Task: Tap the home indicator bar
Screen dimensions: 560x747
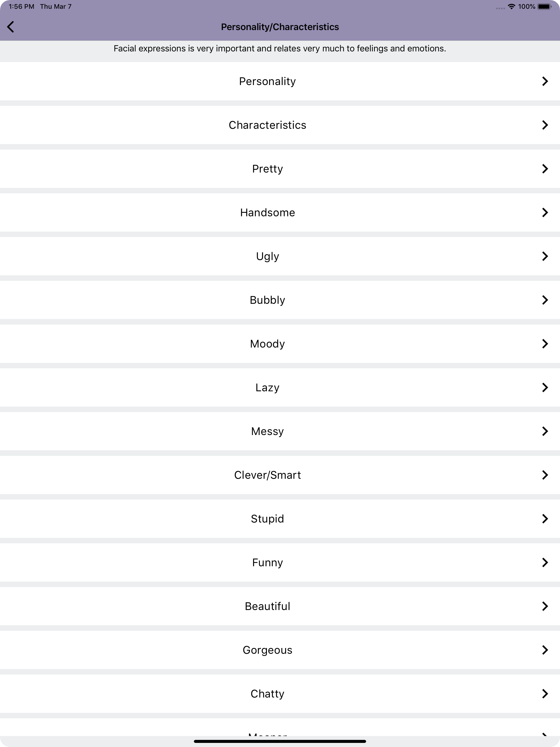Action: pos(280,741)
